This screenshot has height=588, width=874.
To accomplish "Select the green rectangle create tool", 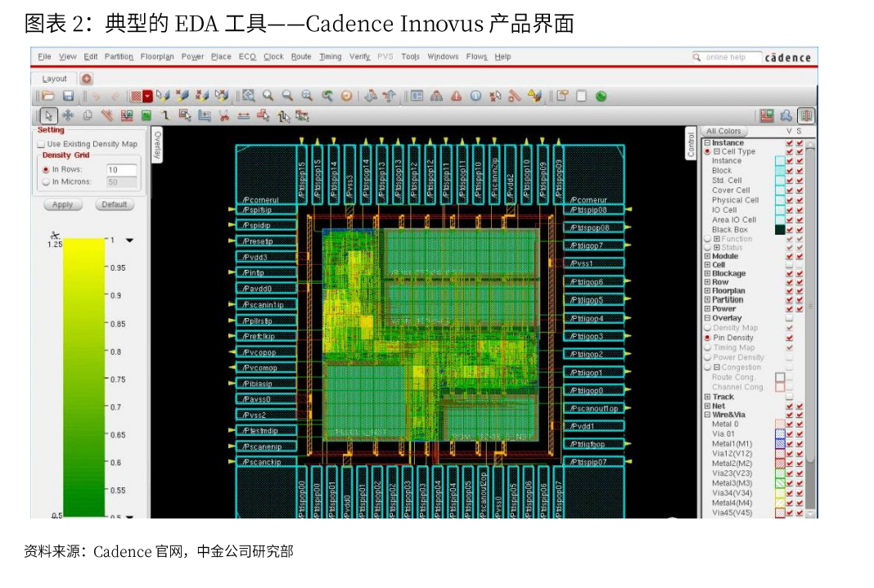I will [146, 116].
